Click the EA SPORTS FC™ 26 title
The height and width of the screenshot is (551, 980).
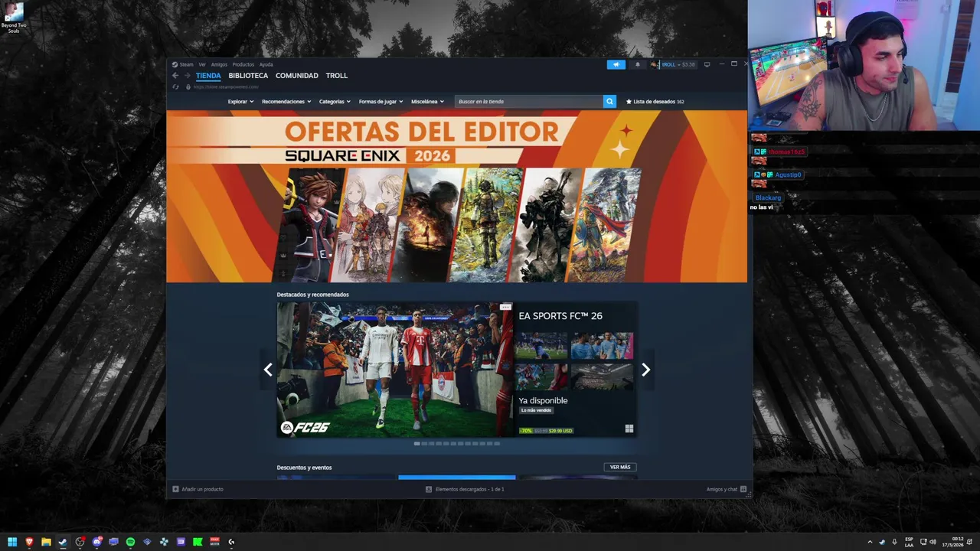coord(560,315)
